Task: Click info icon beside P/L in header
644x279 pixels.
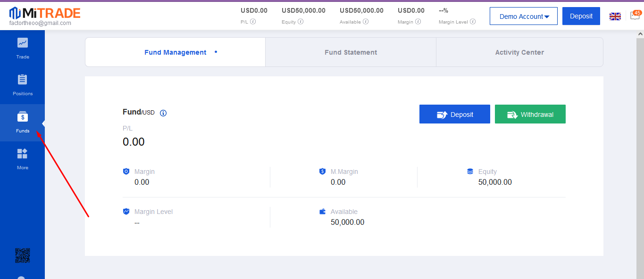Action: tap(253, 22)
